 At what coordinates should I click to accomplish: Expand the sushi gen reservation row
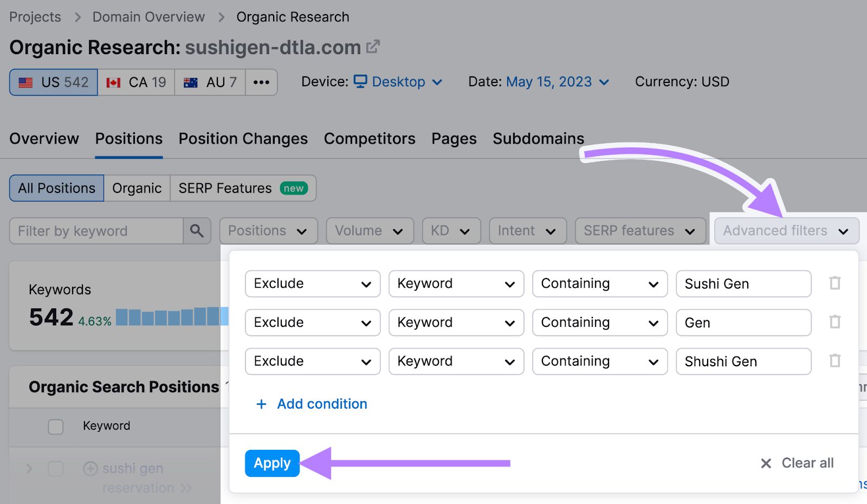pos(30,468)
